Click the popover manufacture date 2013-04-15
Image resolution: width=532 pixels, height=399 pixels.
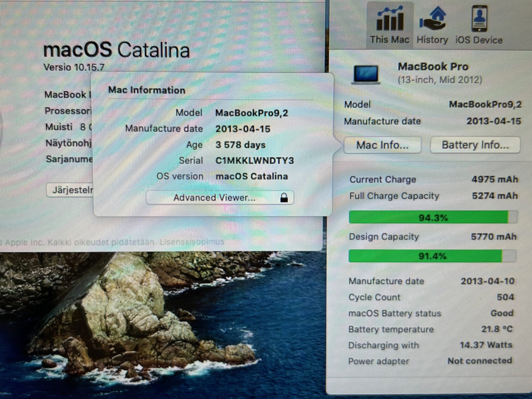243,129
